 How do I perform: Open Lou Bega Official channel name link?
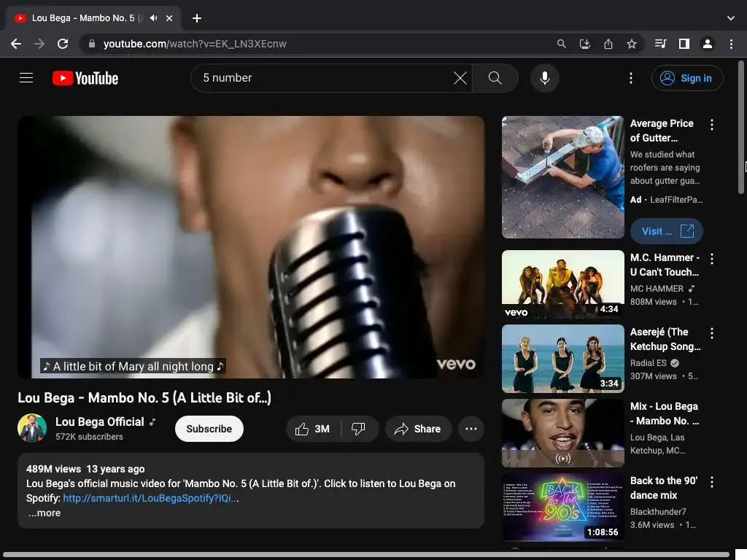coord(99,422)
